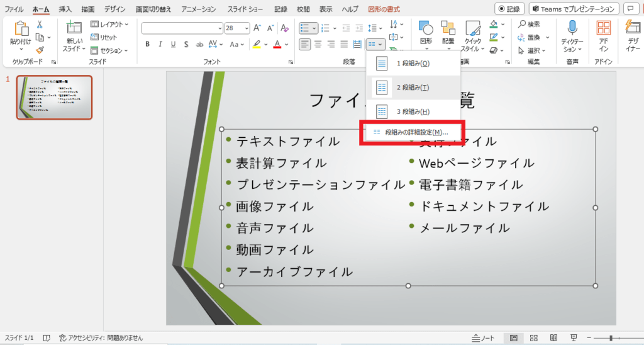Select slide 1 thumbnail

click(54, 98)
